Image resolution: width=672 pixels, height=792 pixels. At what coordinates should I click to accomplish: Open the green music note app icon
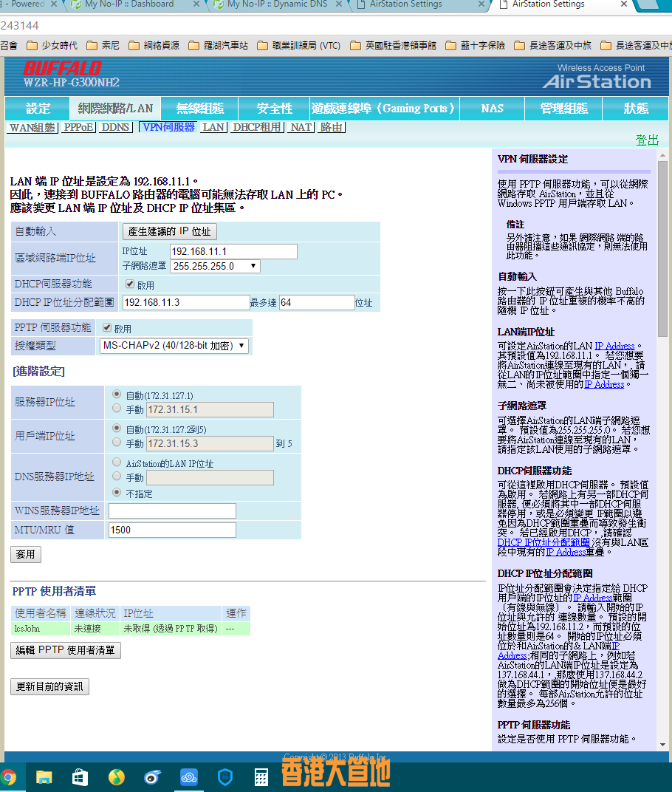click(117, 776)
